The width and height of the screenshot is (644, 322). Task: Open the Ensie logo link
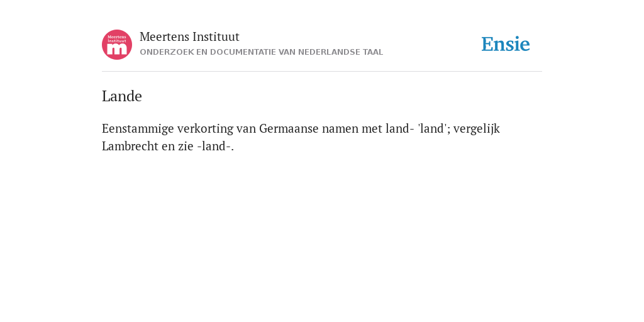[x=506, y=44]
